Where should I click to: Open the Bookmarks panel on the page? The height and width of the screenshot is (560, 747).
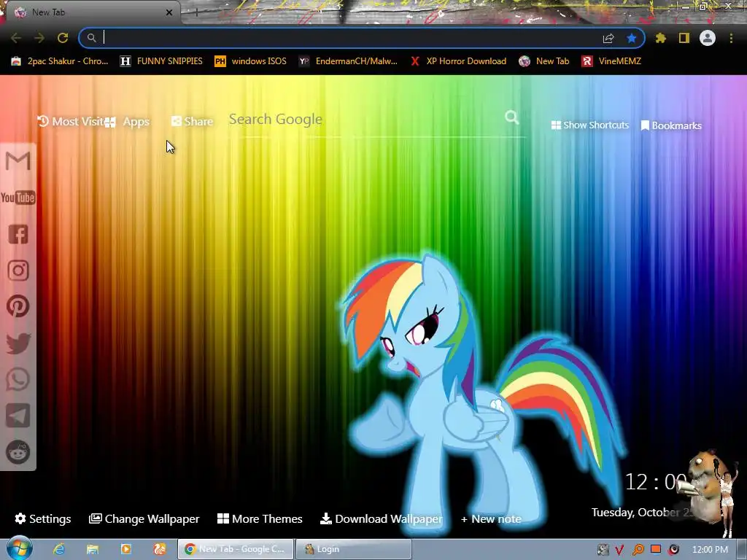click(671, 125)
